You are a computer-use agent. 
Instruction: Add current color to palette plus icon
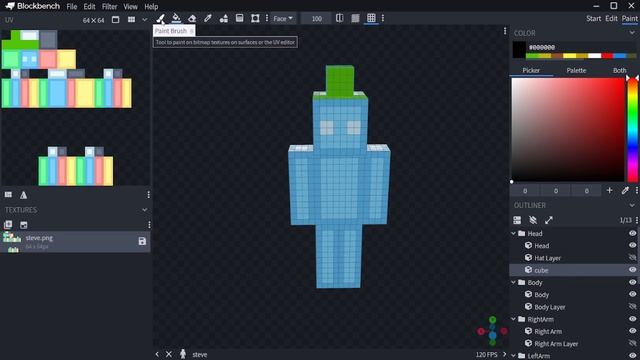pyautogui.click(x=609, y=190)
